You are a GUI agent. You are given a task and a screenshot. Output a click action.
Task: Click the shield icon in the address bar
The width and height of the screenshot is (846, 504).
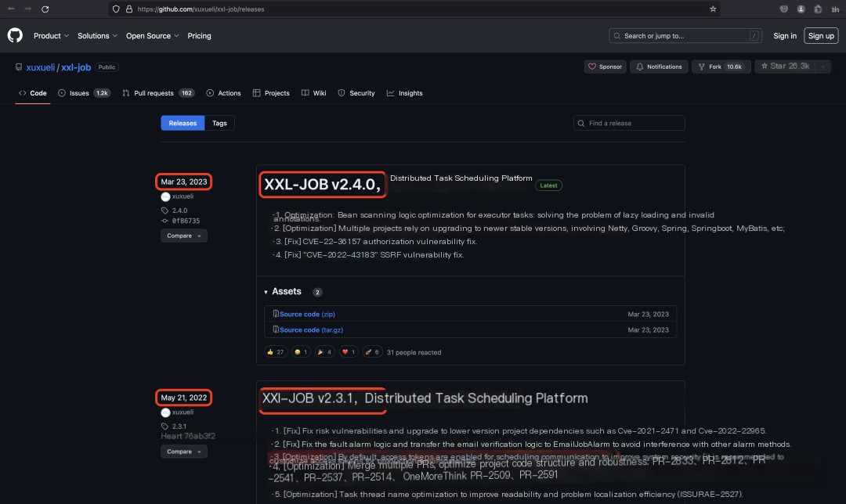coord(116,9)
